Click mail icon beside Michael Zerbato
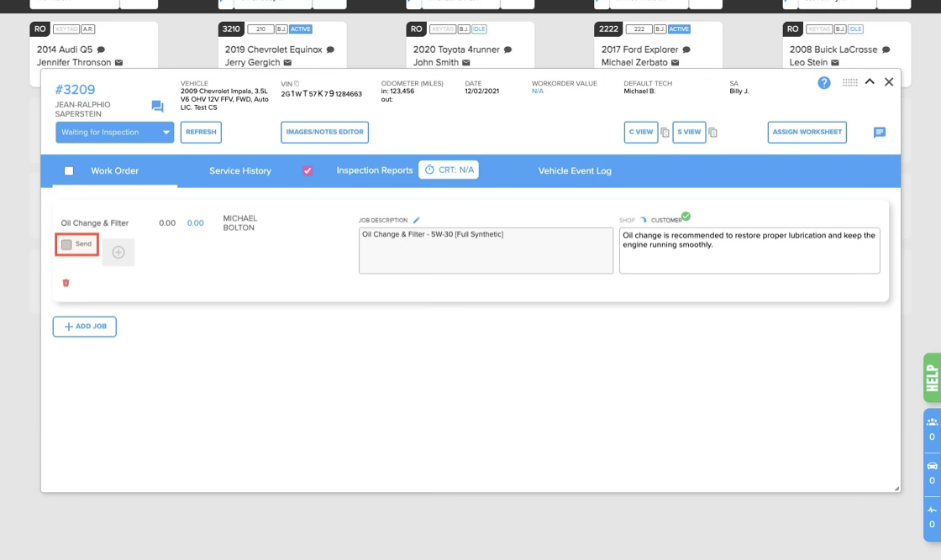This screenshot has height=560, width=941. click(676, 62)
